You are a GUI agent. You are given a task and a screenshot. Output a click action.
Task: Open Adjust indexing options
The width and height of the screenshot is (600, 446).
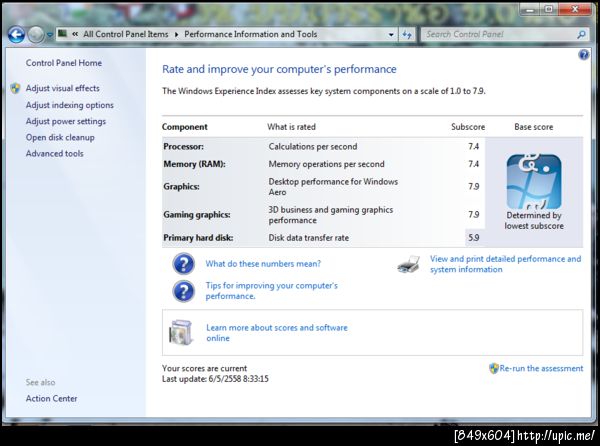70,105
